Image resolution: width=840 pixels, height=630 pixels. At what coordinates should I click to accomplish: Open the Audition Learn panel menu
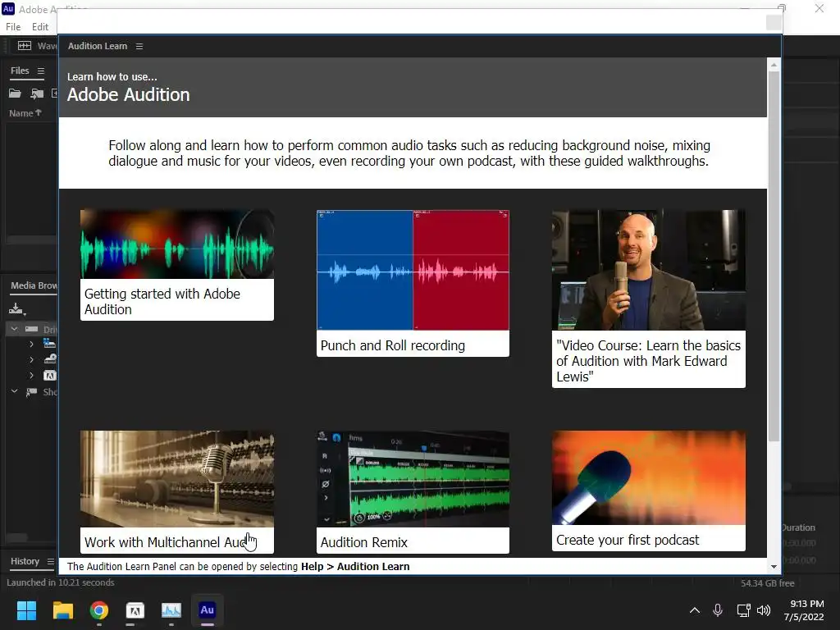point(139,46)
